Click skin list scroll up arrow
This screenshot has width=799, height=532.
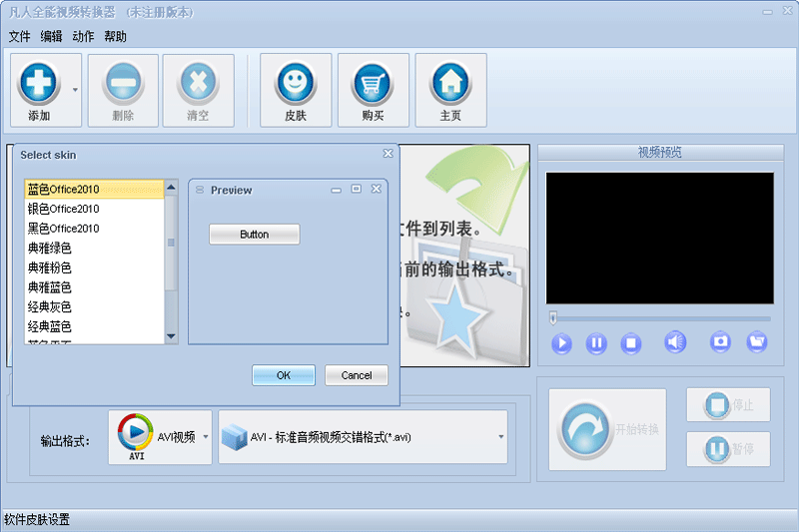click(171, 188)
